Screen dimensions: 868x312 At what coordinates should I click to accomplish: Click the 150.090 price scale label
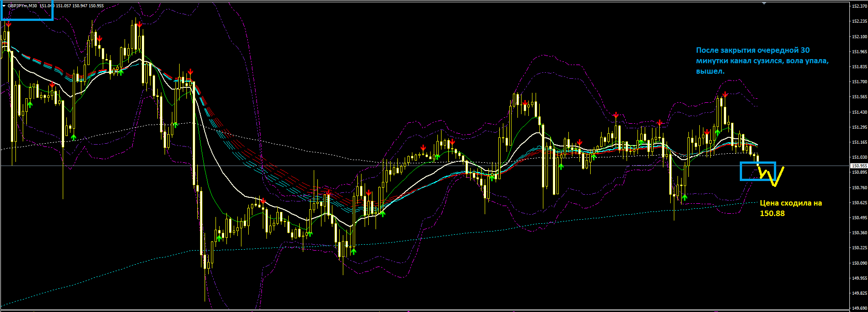tap(859, 263)
